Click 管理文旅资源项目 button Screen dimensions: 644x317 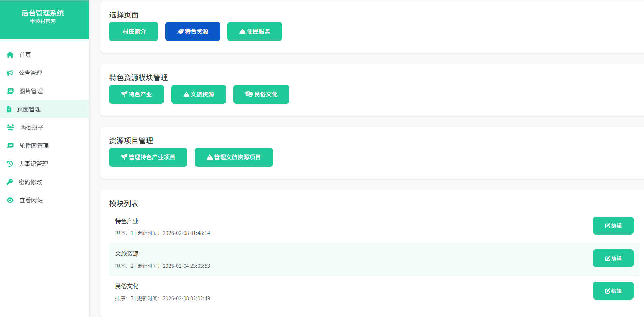click(x=234, y=157)
